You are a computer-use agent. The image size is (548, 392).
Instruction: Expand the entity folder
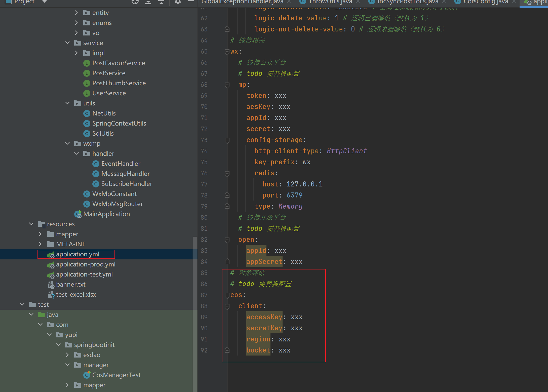pos(76,13)
